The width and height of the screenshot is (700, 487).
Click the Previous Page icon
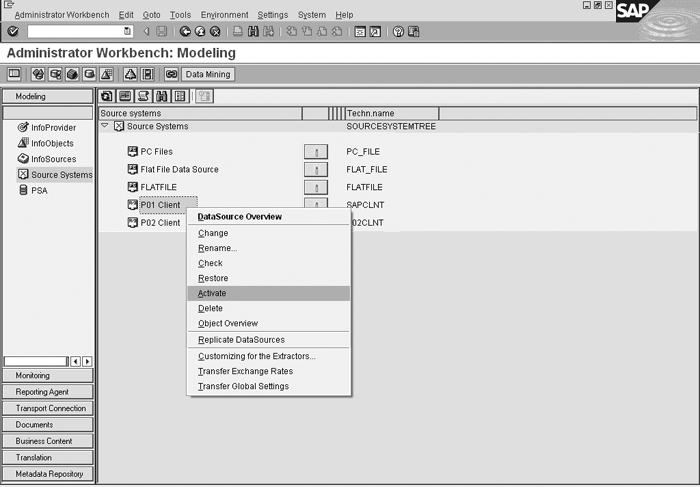click(307, 31)
